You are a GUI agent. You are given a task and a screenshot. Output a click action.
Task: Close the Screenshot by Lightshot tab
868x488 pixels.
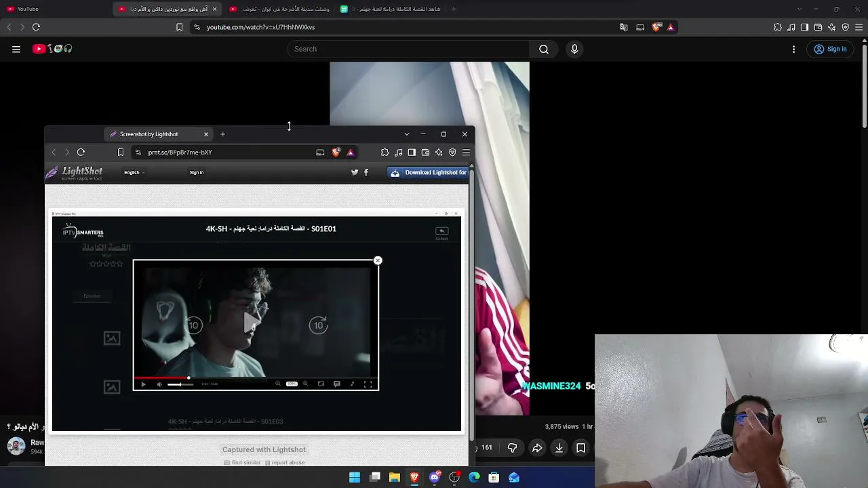pyautogui.click(x=206, y=134)
